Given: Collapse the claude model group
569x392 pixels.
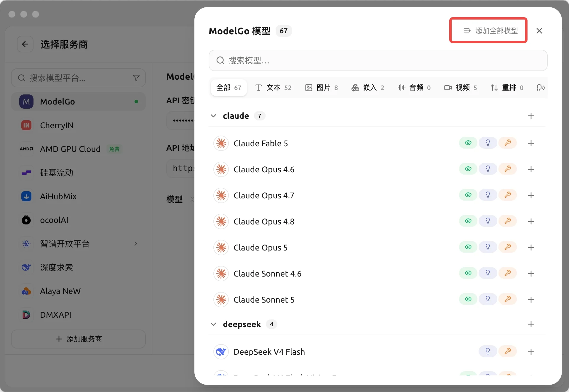Looking at the screenshot, I should [x=213, y=116].
